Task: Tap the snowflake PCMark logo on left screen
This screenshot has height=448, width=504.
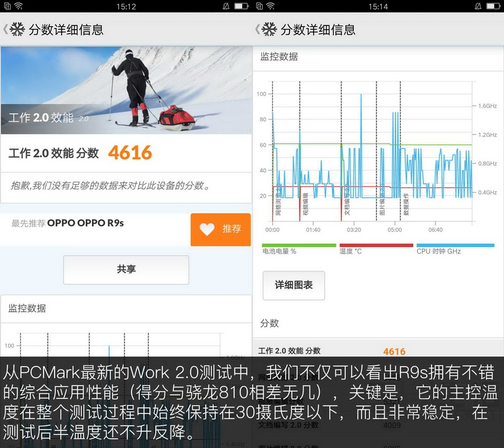Action: tap(17, 30)
